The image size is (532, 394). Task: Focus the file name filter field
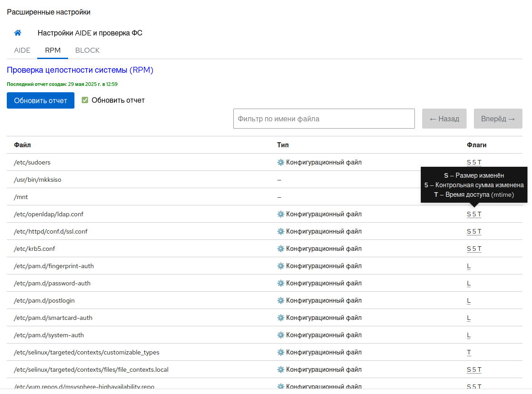click(x=324, y=119)
